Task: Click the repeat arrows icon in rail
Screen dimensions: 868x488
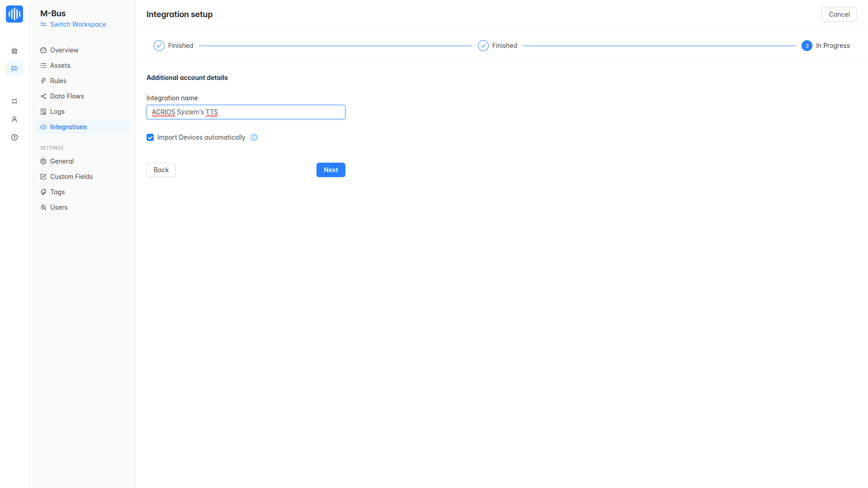Action: [x=14, y=101]
